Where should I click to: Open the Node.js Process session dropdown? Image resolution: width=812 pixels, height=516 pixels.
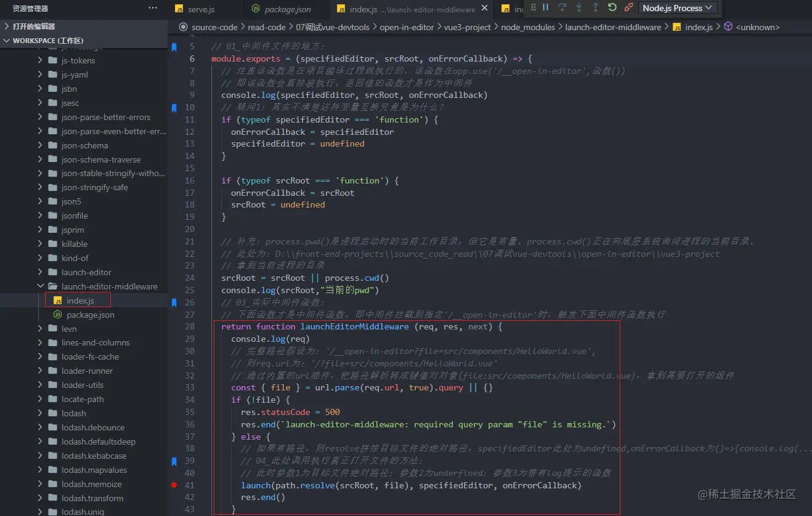(x=677, y=8)
